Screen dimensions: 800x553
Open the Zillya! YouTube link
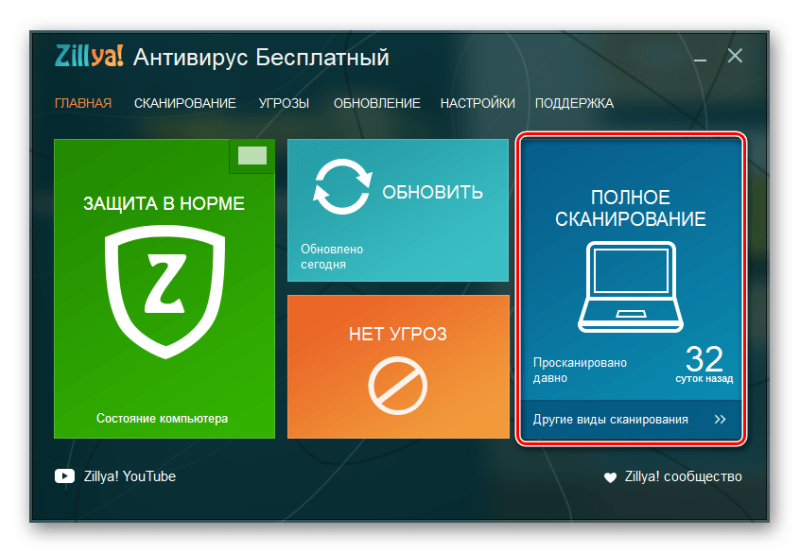click(x=130, y=476)
